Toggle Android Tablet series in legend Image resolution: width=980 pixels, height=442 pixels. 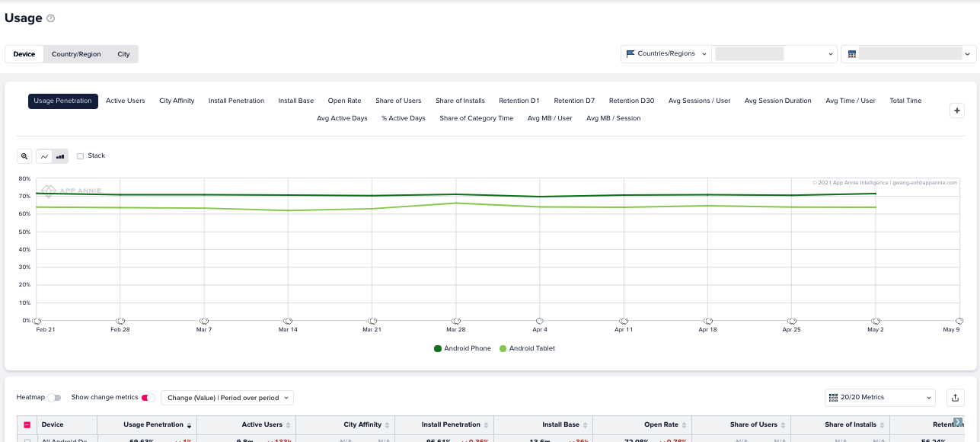[527, 348]
